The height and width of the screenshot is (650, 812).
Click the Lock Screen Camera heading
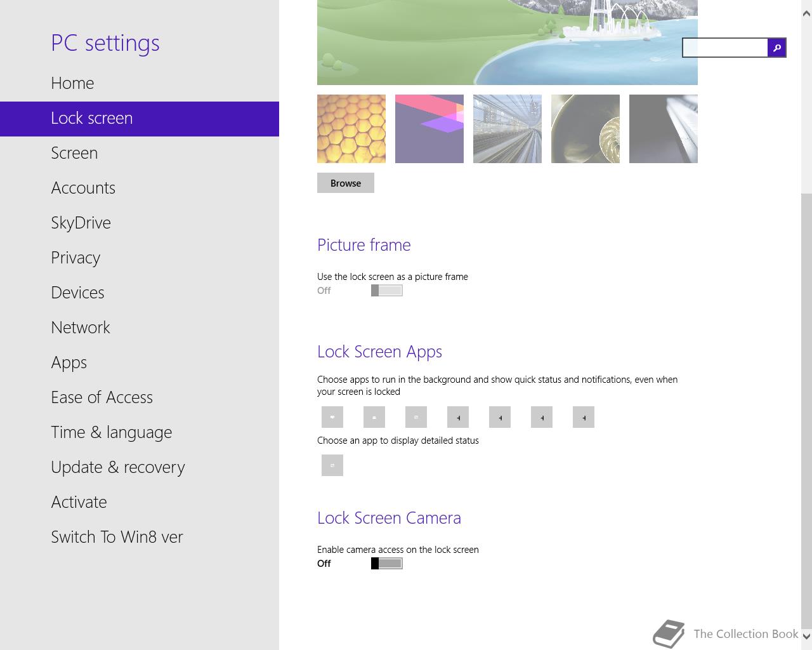click(x=389, y=518)
